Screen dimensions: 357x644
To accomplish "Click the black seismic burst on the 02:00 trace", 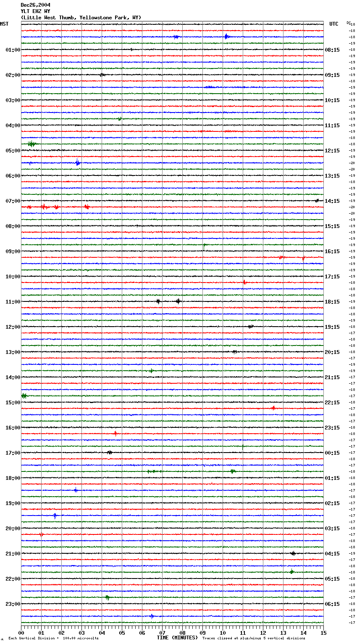I will (102, 75).
